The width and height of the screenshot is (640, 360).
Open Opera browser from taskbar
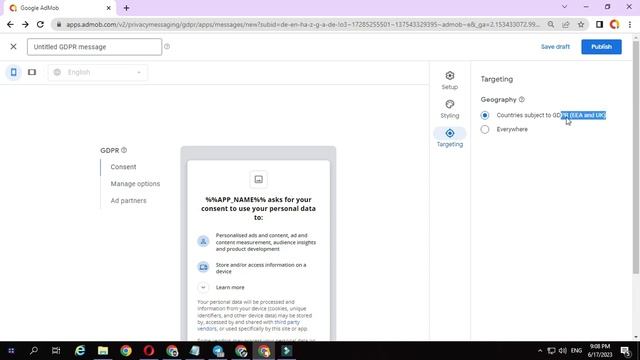point(149,351)
